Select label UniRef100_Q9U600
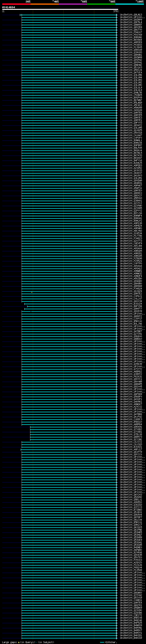 click(x=131, y=337)
